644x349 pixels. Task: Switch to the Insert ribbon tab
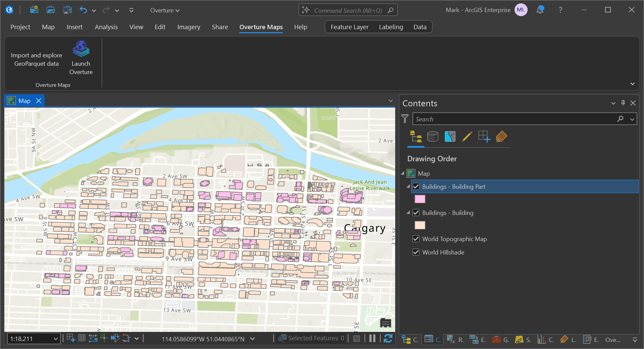pyautogui.click(x=74, y=27)
